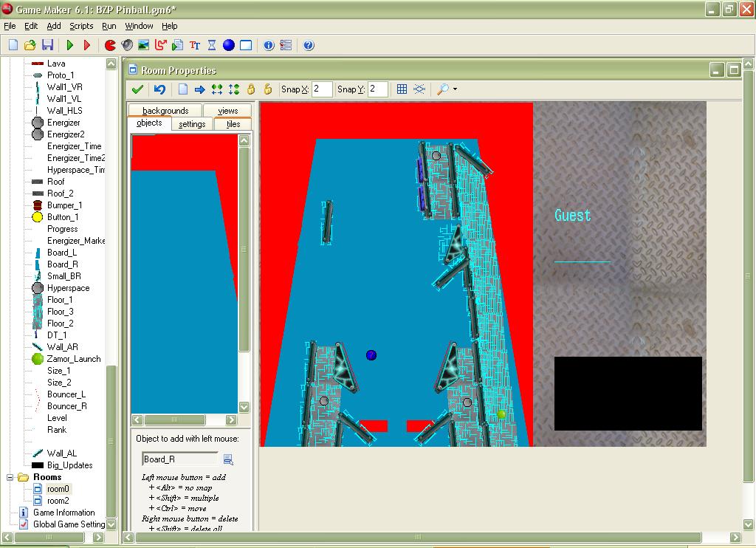756x548 pixels.
Task: Create a background with landscape icon
Action: pos(144,45)
